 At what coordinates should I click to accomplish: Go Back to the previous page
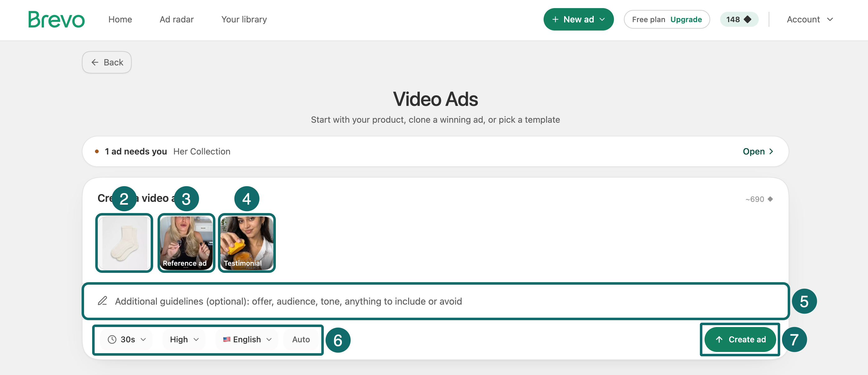(106, 62)
